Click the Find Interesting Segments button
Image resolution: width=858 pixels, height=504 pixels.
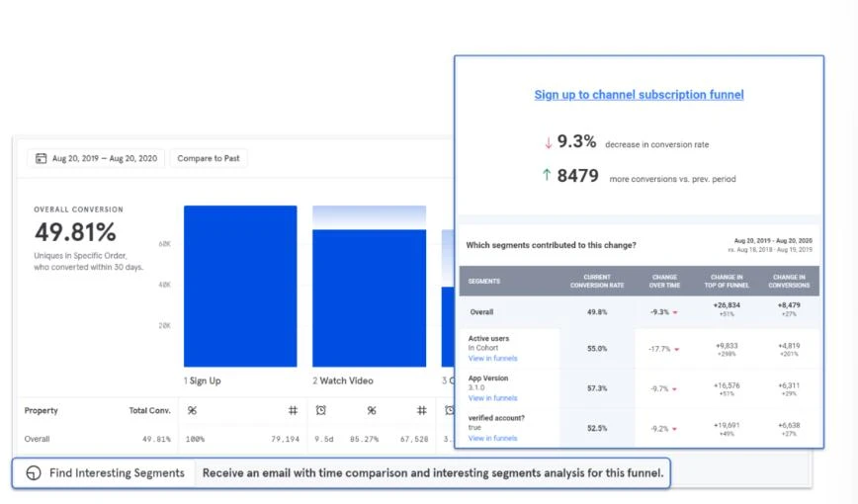[105, 473]
